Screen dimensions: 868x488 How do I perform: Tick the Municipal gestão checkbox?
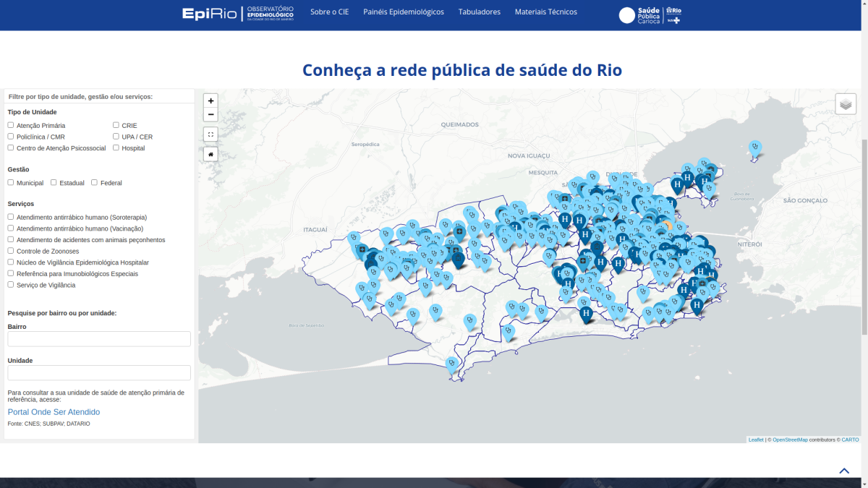(11, 182)
